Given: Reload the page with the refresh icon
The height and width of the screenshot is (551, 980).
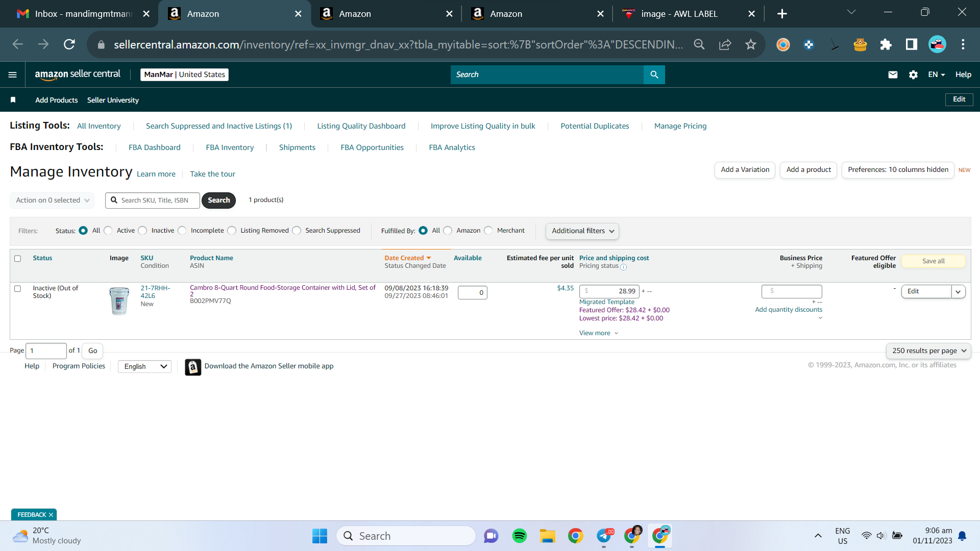Looking at the screenshot, I should pos(69,44).
